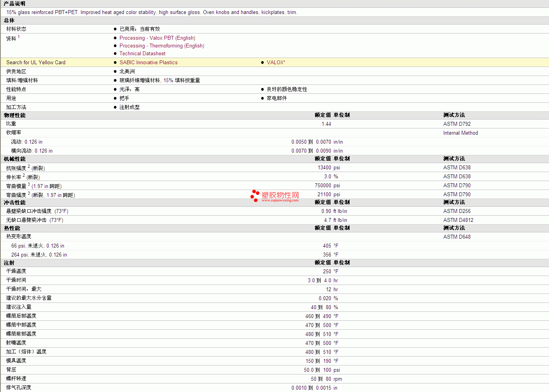Select the 冲击性能 section heading
549x392 pixels.
pyautogui.click(x=14, y=202)
